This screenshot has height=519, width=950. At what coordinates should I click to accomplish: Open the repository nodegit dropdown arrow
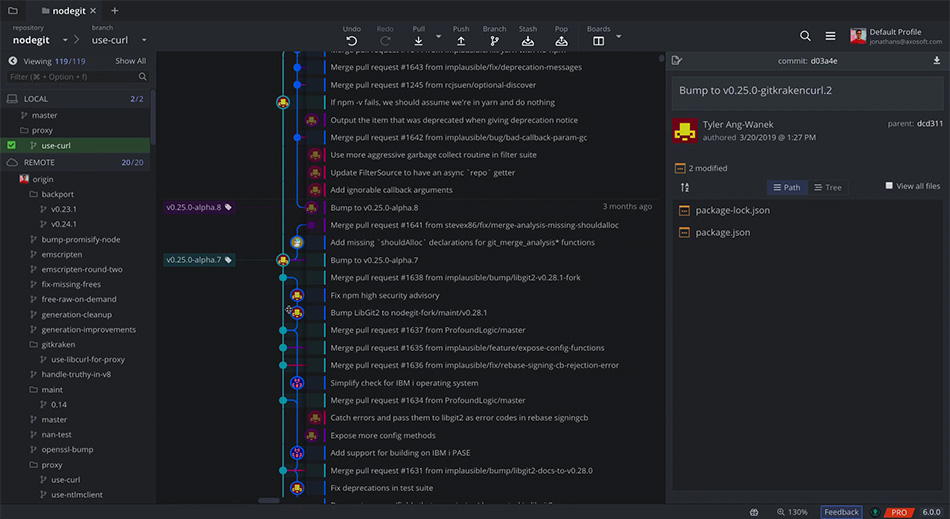[65, 41]
